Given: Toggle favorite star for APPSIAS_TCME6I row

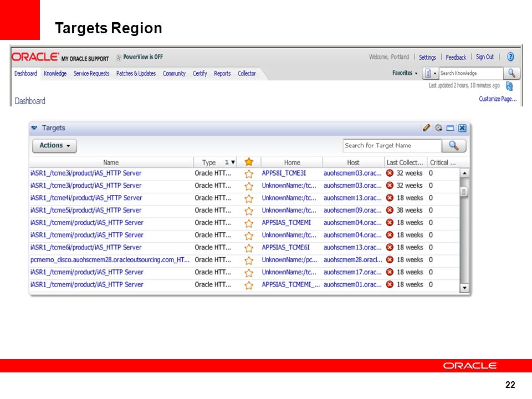Looking at the screenshot, I should 249,248.
